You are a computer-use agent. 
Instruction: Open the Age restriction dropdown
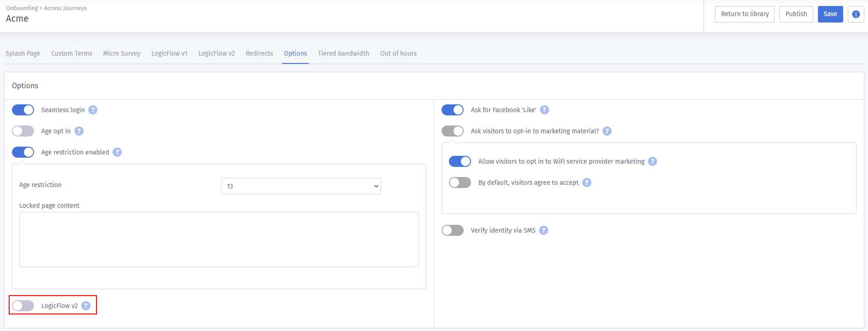pyautogui.click(x=301, y=186)
